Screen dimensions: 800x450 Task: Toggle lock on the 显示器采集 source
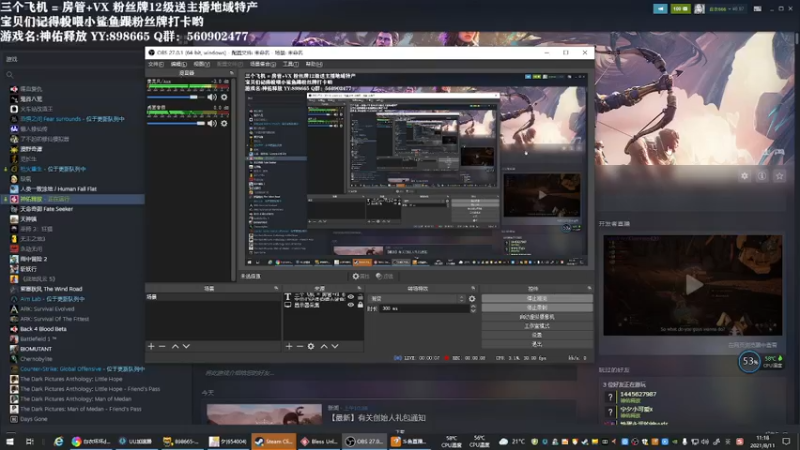click(360, 305)
